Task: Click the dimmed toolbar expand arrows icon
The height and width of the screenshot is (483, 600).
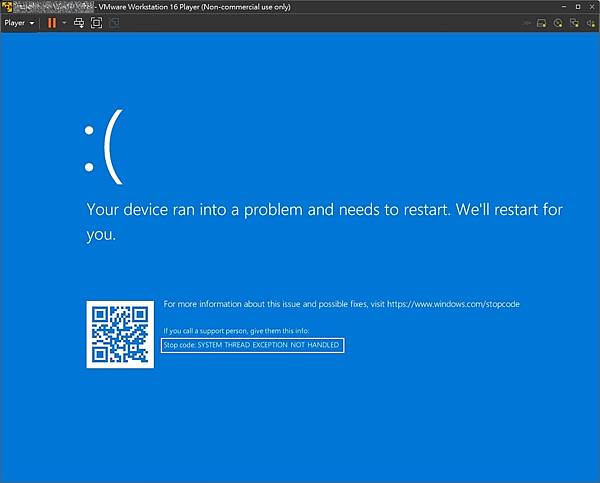Action: click(x=527, y=23)
